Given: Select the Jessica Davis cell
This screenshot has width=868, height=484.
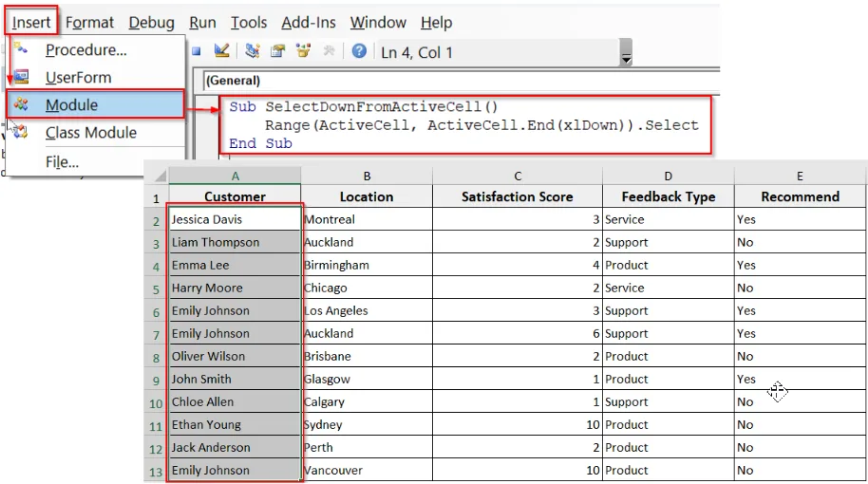Looking at the screenshot, I should (x=235, y=219).
